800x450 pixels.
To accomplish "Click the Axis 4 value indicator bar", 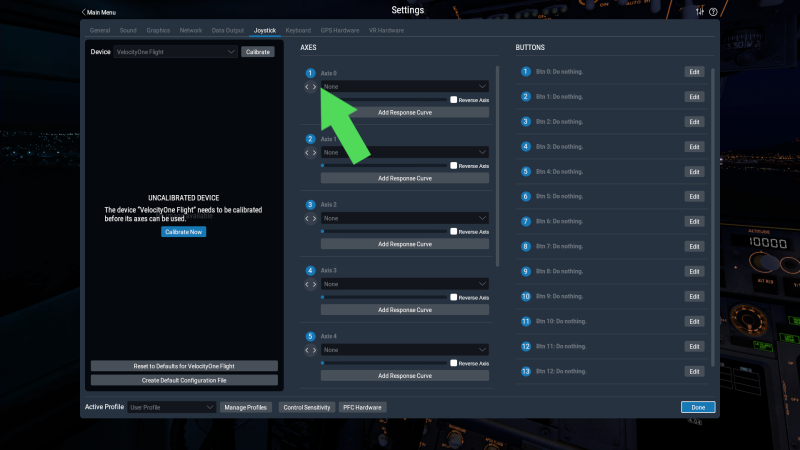I will tap(384, 363).
